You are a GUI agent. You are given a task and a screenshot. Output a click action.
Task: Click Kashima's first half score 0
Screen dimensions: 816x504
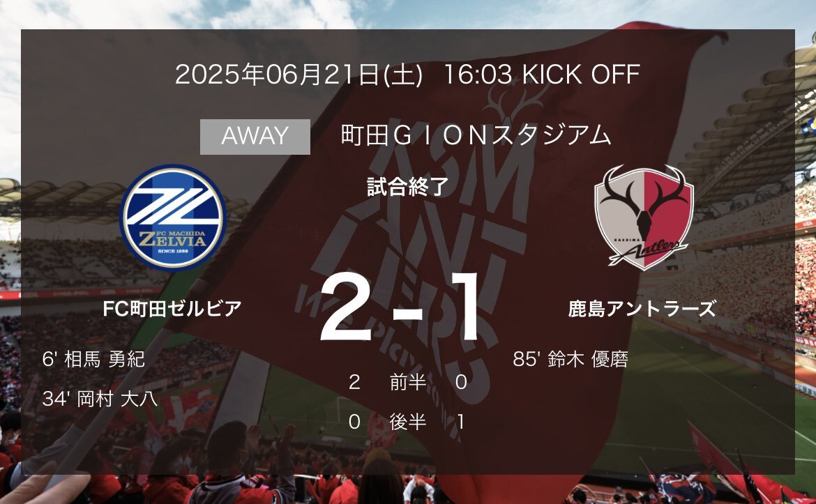point(461,382)
